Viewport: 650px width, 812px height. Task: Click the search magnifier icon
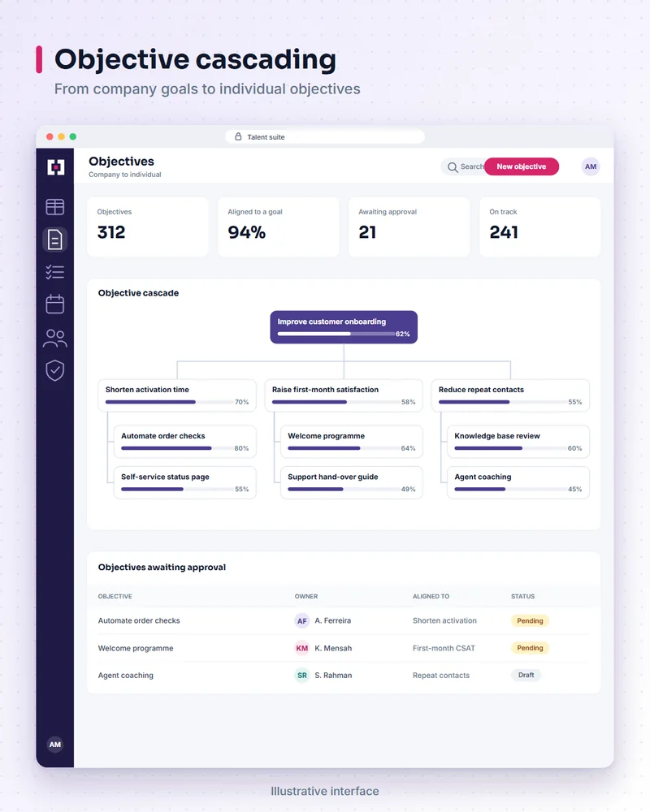453,167
